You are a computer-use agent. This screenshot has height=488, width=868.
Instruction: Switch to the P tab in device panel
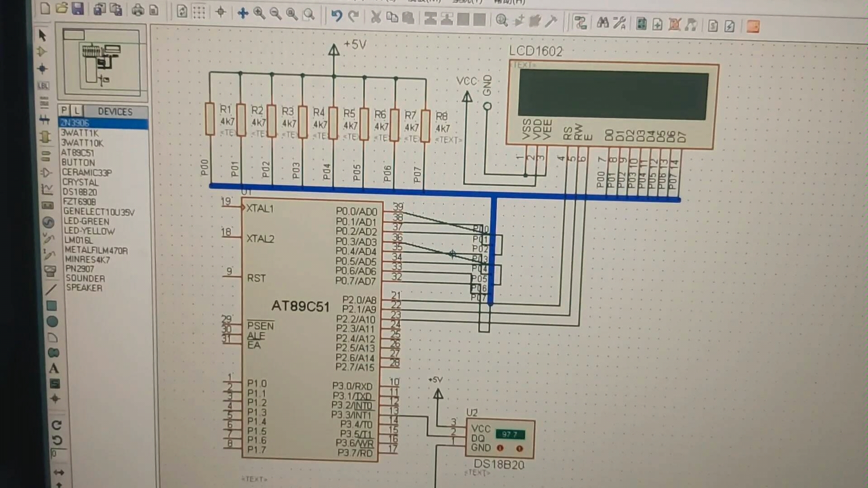(63, 110)
